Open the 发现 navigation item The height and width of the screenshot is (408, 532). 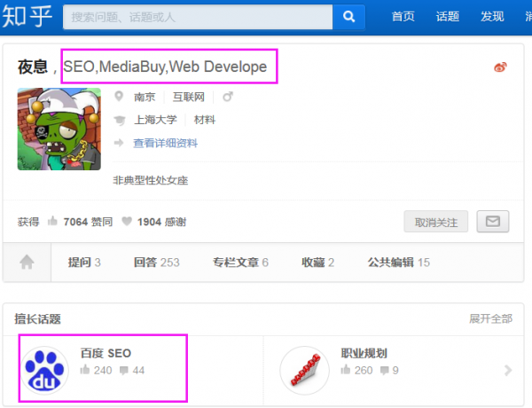[x=492, y=16]
